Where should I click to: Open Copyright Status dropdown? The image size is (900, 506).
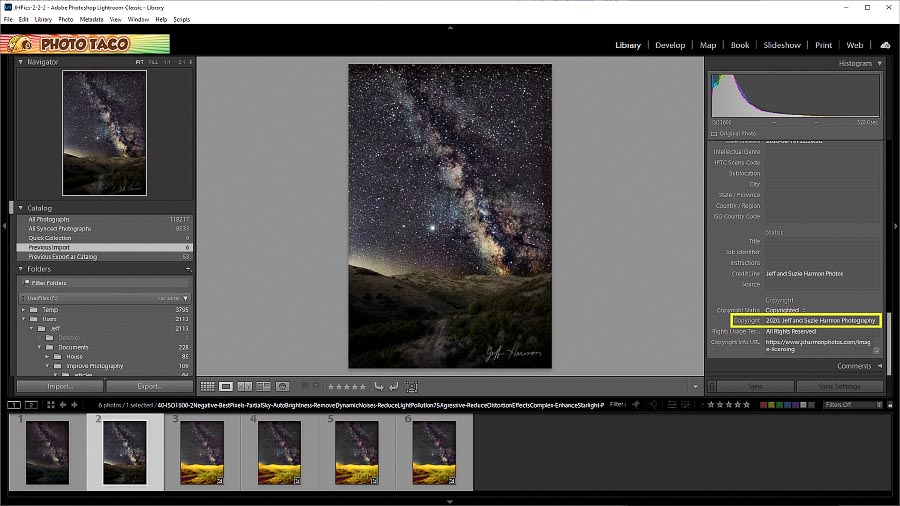786,310
